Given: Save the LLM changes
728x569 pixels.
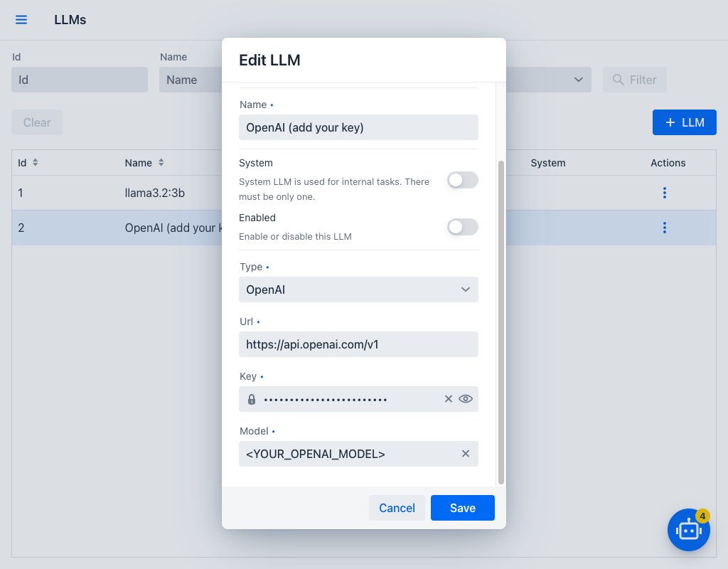Looking at the screenshot, I should tap(462, 508).
